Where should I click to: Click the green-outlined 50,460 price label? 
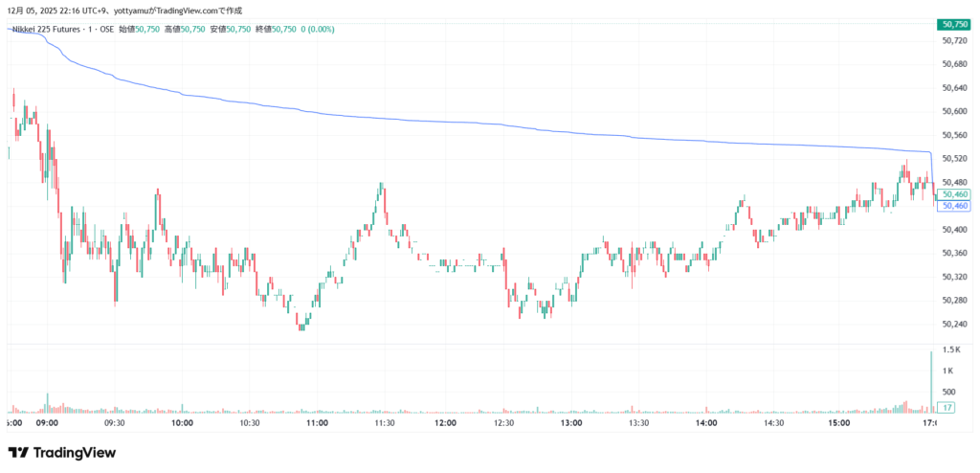click(955, 194)
